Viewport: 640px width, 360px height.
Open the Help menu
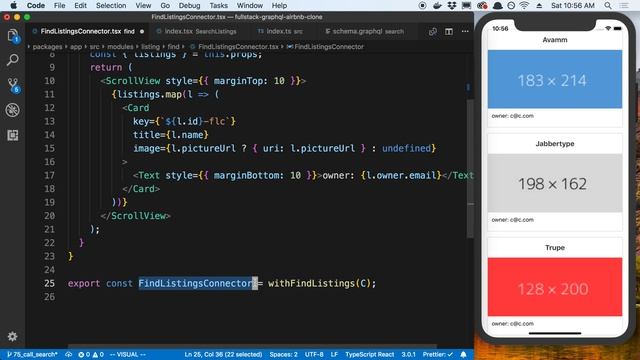tap(279, 6)
